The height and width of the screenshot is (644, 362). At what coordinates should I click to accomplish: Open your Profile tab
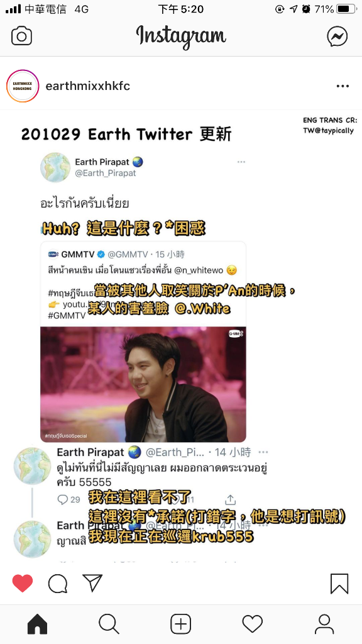(x=324, y=625)
